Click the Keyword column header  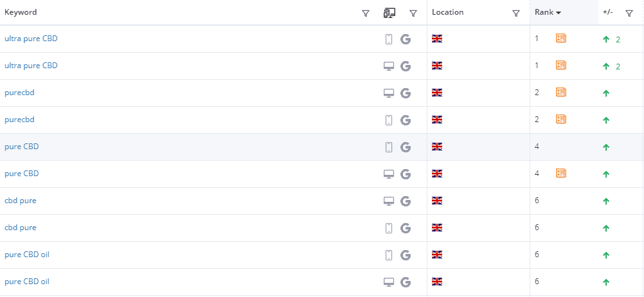21,12
